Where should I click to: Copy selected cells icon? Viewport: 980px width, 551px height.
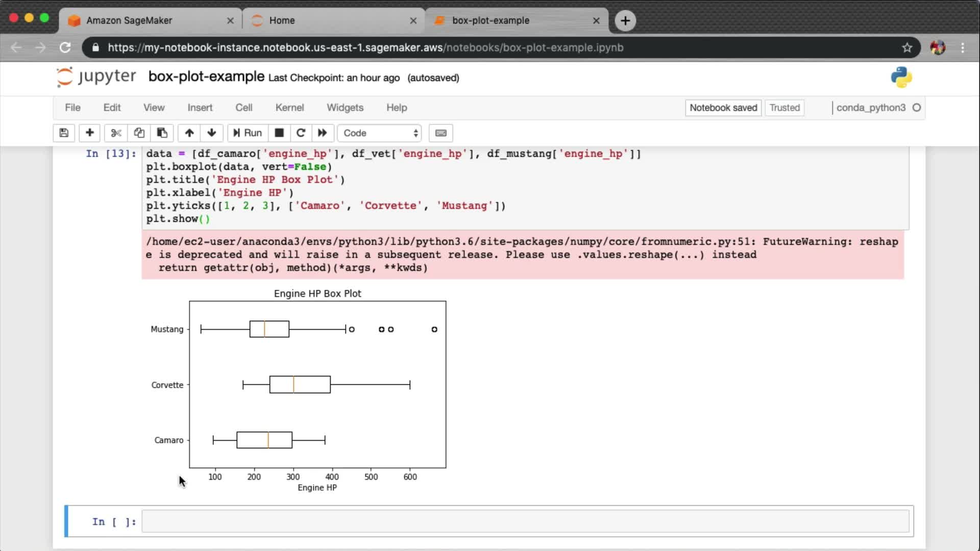[139, 133]
